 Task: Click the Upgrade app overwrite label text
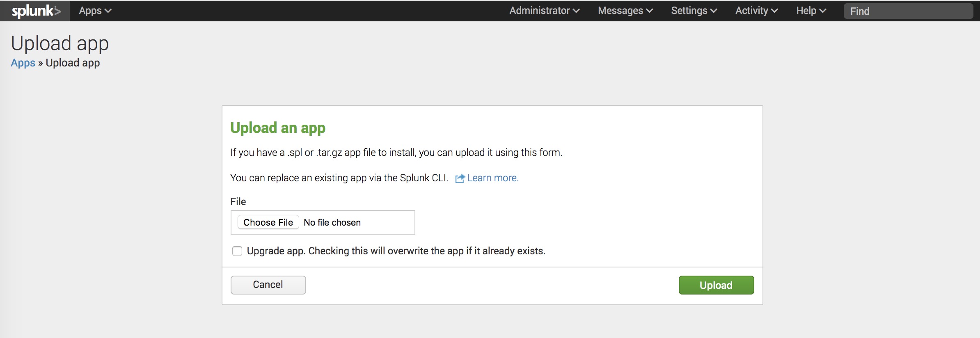pyautogui.click(x=396, y=251)
